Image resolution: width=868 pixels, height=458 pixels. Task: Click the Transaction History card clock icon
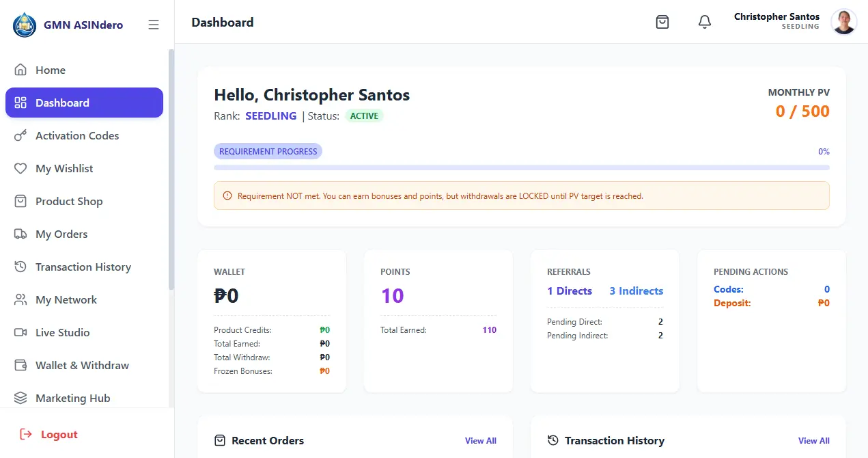[553, 440]
